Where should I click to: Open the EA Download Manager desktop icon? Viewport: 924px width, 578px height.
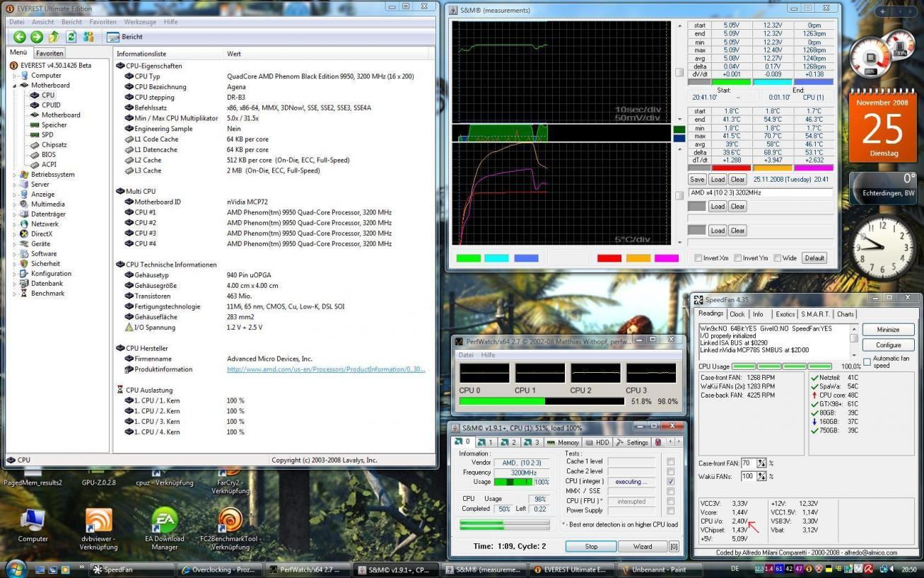pyautogui.click(x=165, y=529)
